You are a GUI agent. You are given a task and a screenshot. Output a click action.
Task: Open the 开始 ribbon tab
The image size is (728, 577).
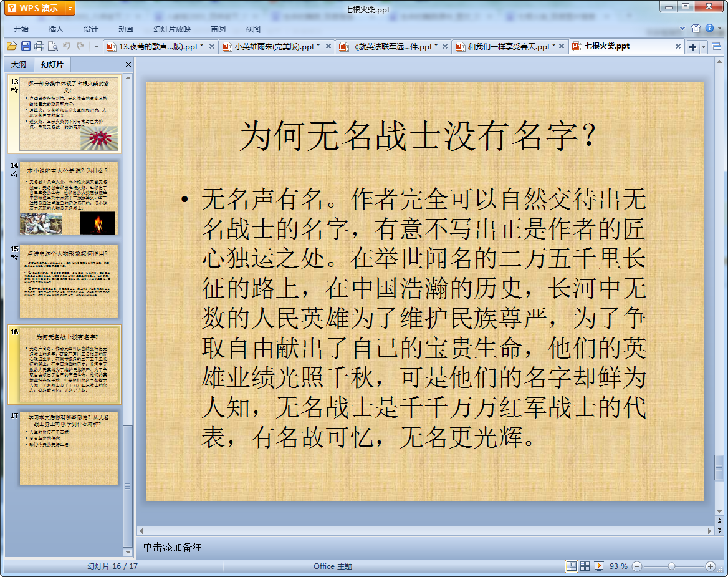[x=21, y=29]
